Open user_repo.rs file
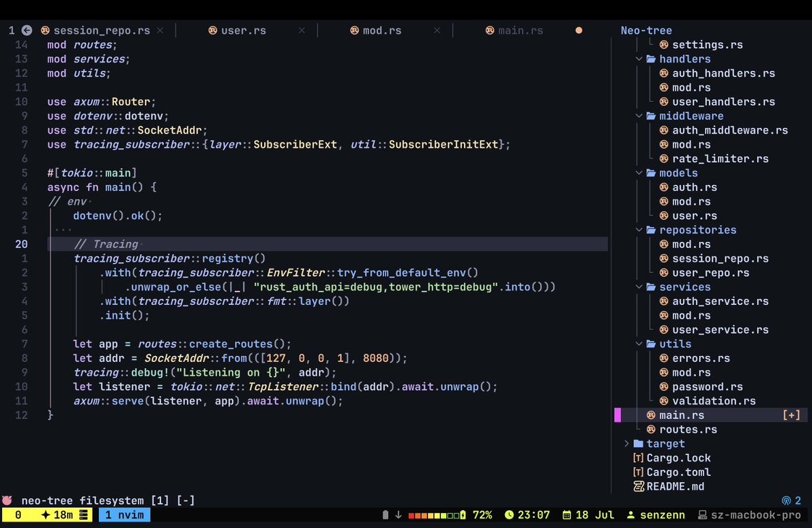Image resolution: width=812 pixels, height=528 pixels. coord(710,273)
